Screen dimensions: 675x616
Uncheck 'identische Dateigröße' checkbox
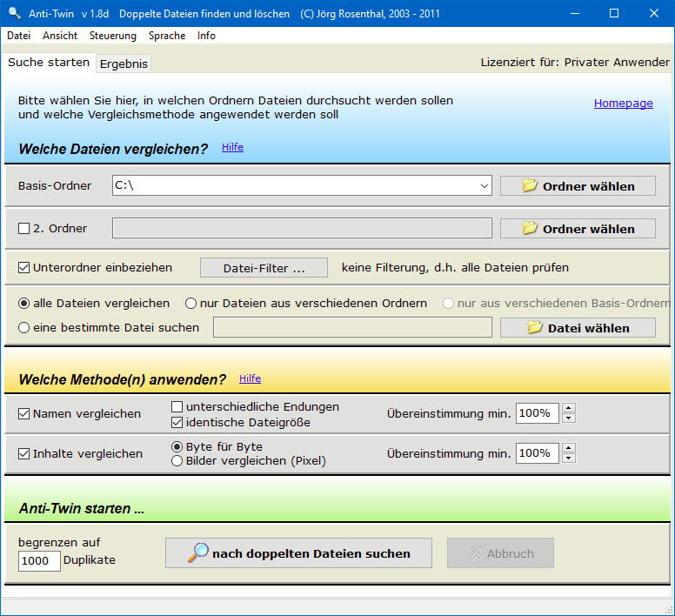pyautogui.click(x=177, y=422)
